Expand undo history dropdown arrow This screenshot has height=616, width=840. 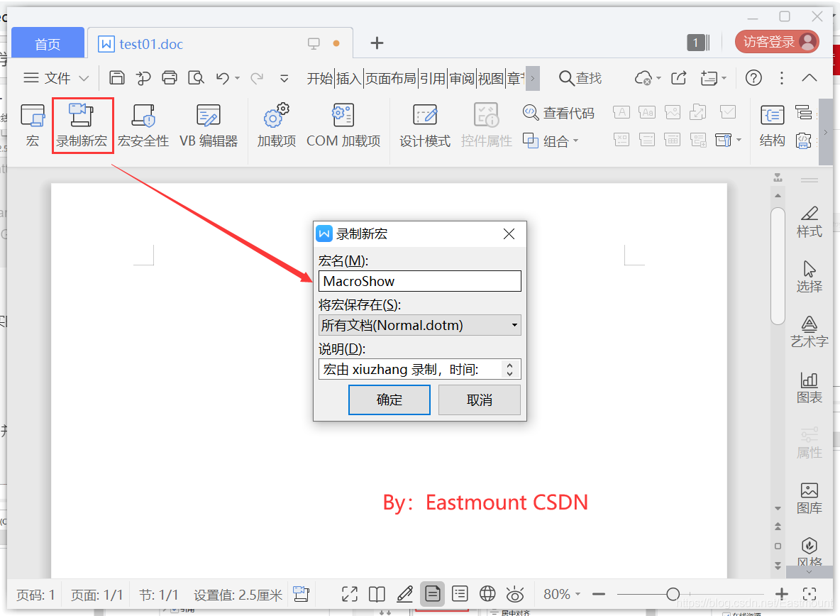tap(238, 78)
